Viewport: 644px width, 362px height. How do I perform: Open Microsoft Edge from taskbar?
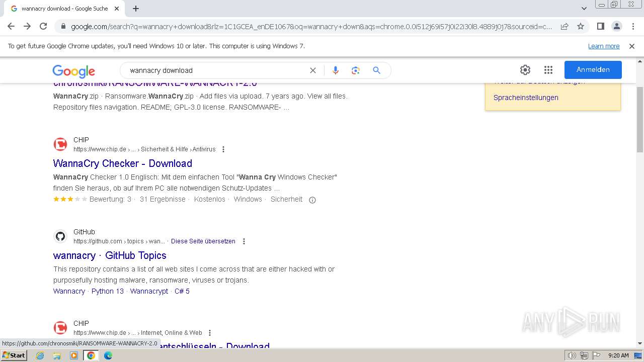click(x=108, y=355)
